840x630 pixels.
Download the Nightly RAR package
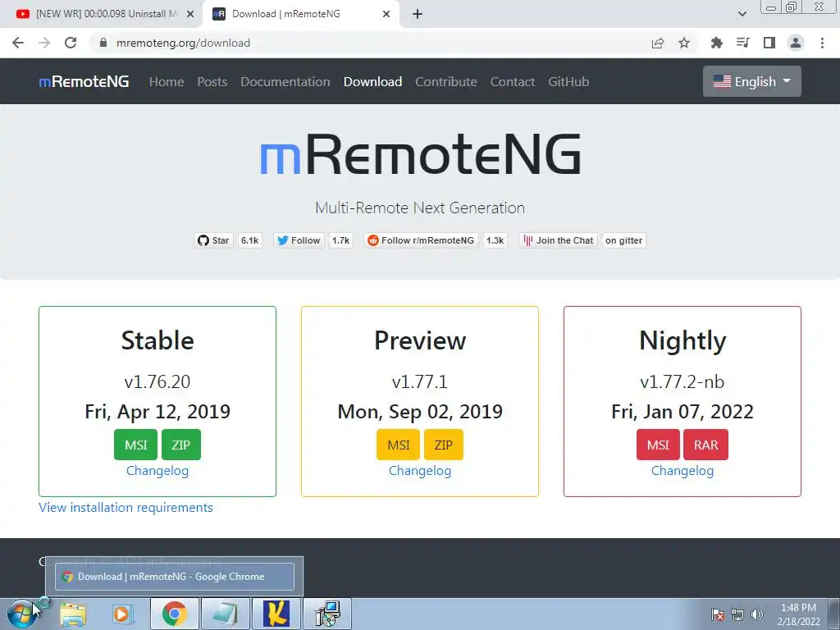tap(705, 445)
